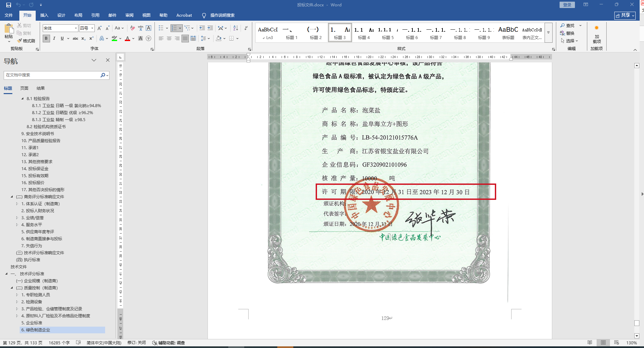Click the vertical scrollbar down arrow
The height and width of the screenshot is (348, 644).
[637, 336]
